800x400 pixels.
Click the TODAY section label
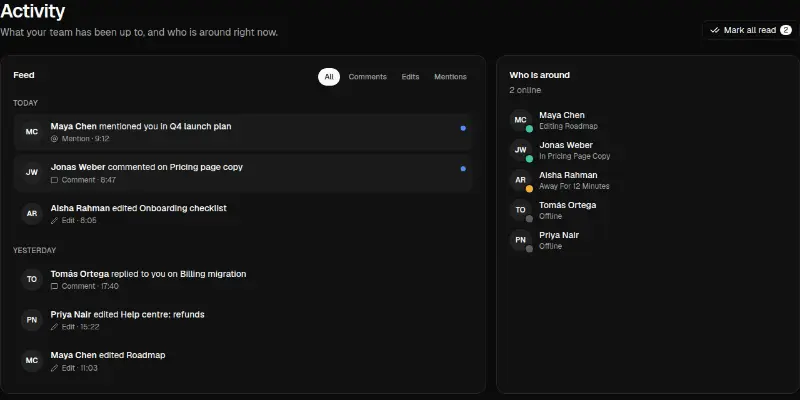coord(26,103)
